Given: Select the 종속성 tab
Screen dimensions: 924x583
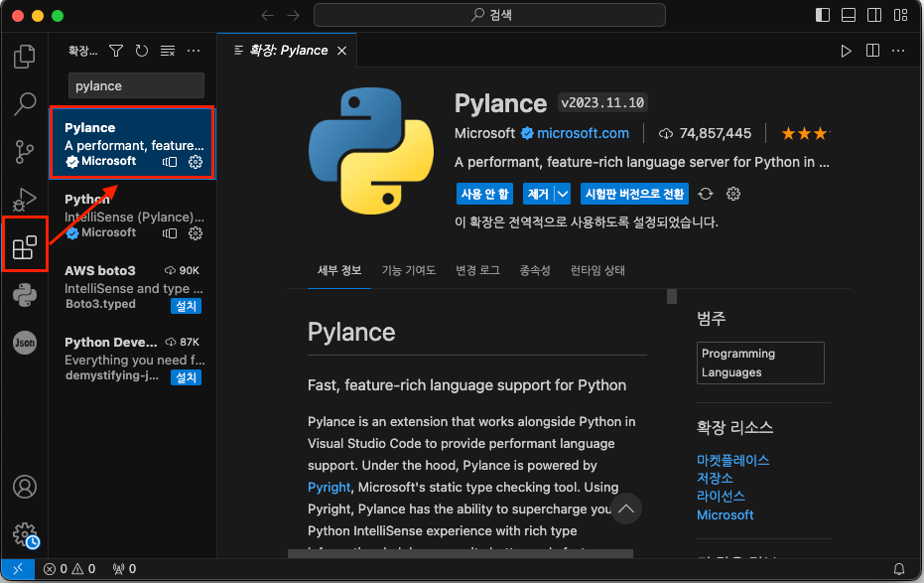Looking at the screenshot, I should (535, 270).
